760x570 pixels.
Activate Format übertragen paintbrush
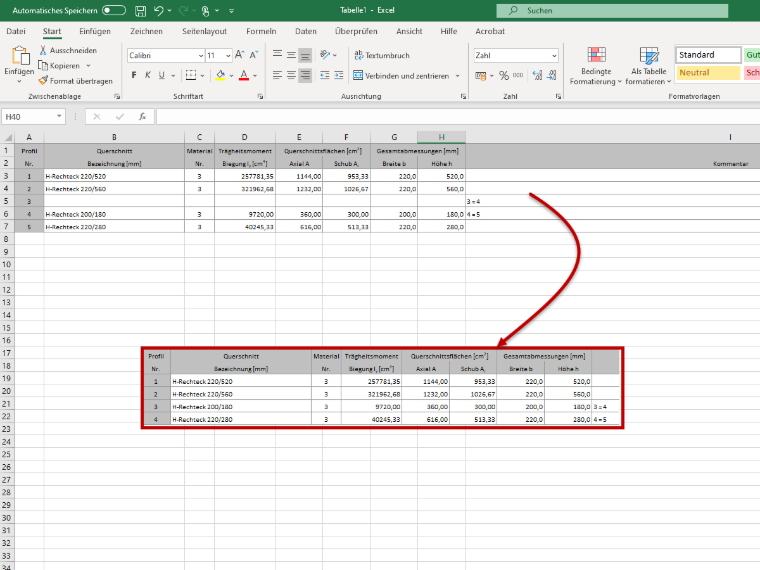pyautogui.click(x=76, y=81)
